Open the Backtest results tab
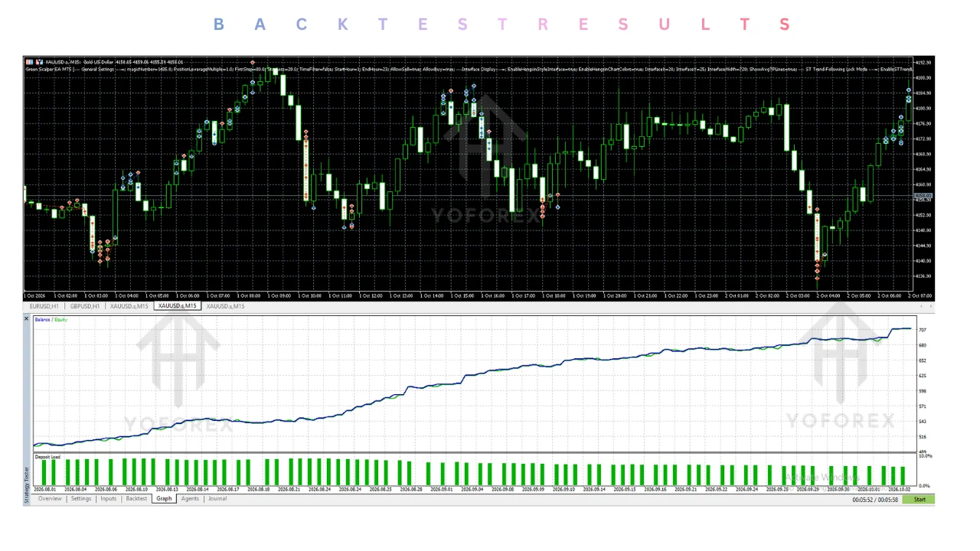The image size is (980, 551). [x=136, y=499]
